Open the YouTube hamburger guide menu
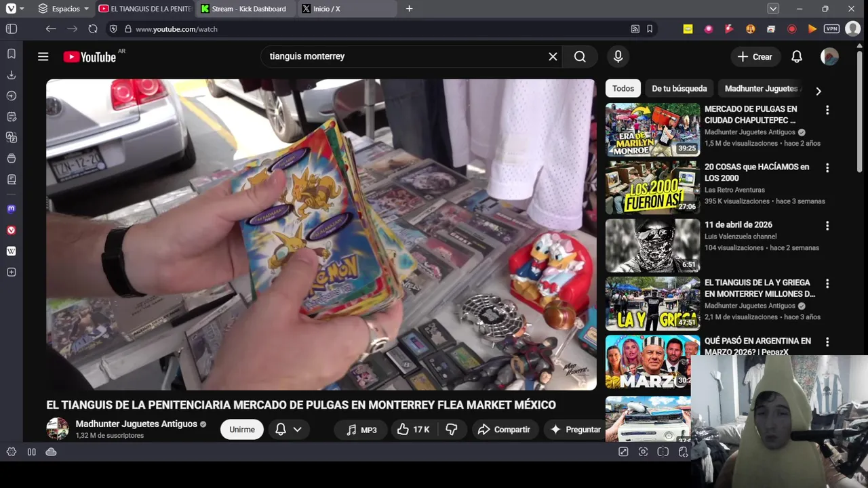Viewport: 868px width, 488px height. click(43, 57)
